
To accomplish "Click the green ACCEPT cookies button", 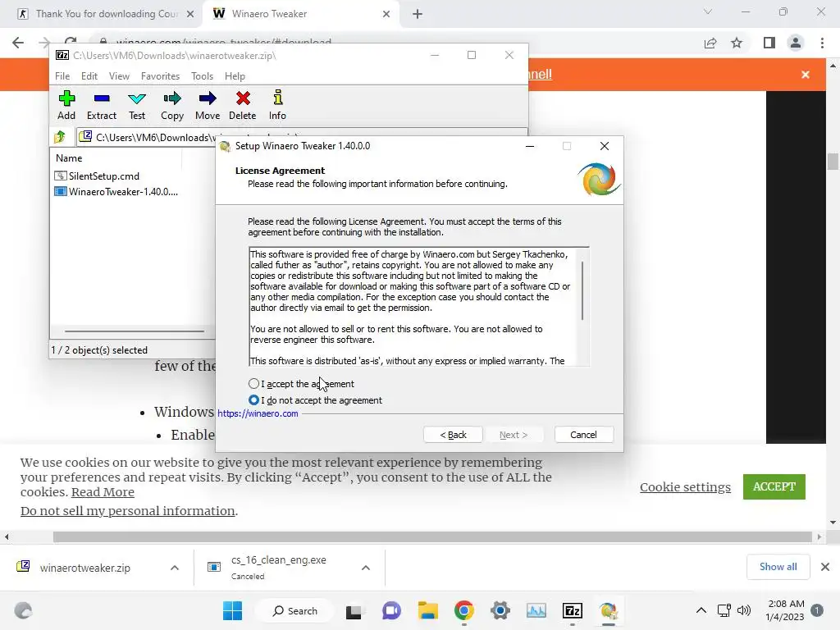I will point(774,486).
